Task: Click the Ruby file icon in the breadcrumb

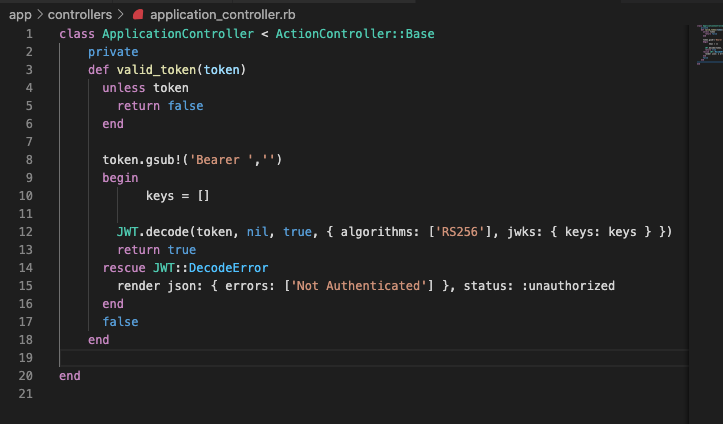Action: (x=137, y=15)
